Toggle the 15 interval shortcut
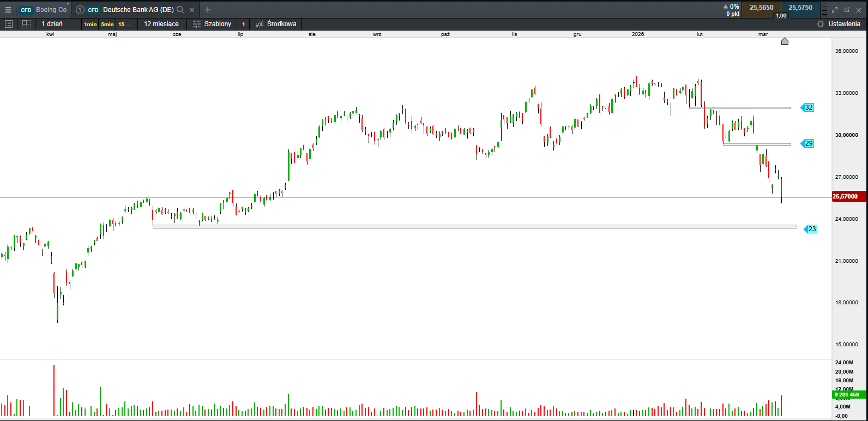The image size is (868, 421). (125, 25)
